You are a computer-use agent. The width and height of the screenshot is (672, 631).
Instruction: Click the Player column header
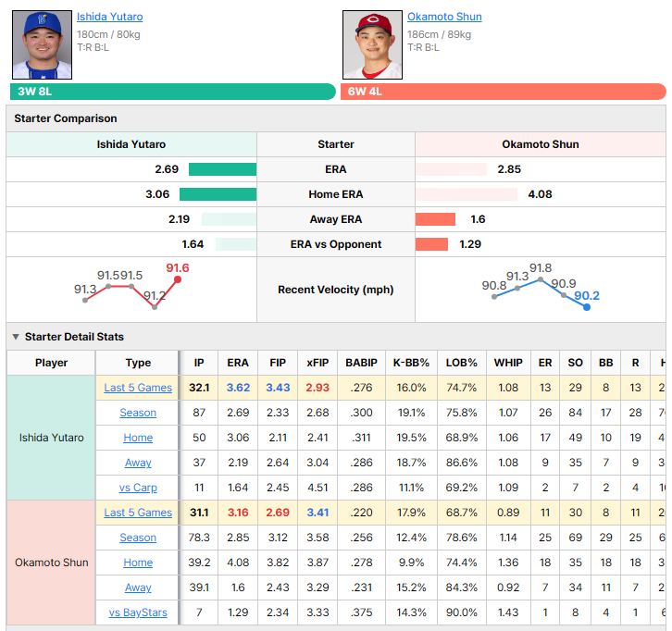tap(51, 363)
